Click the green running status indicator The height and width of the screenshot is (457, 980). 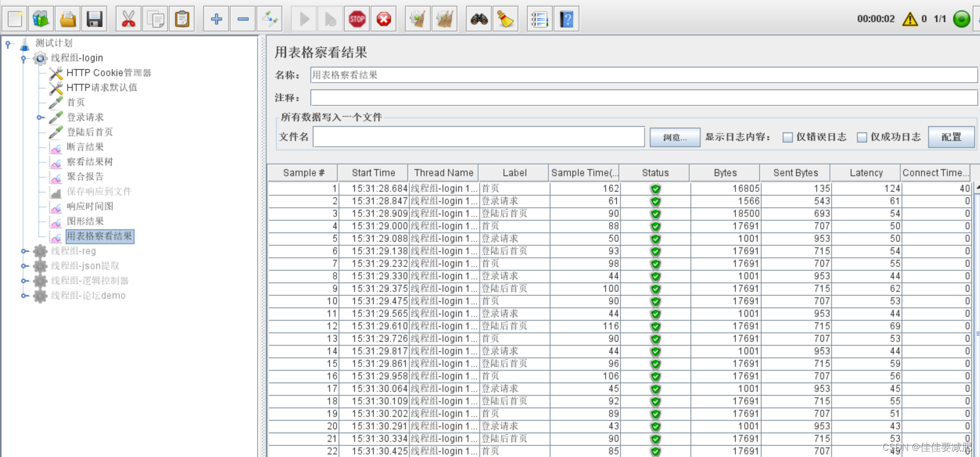(962, 19)
